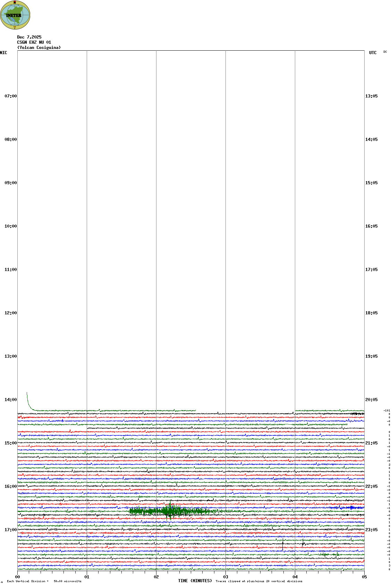Screen dimensions: 392x586
Task: Click the 20:05 UTC time label
Action: point(371,400)
